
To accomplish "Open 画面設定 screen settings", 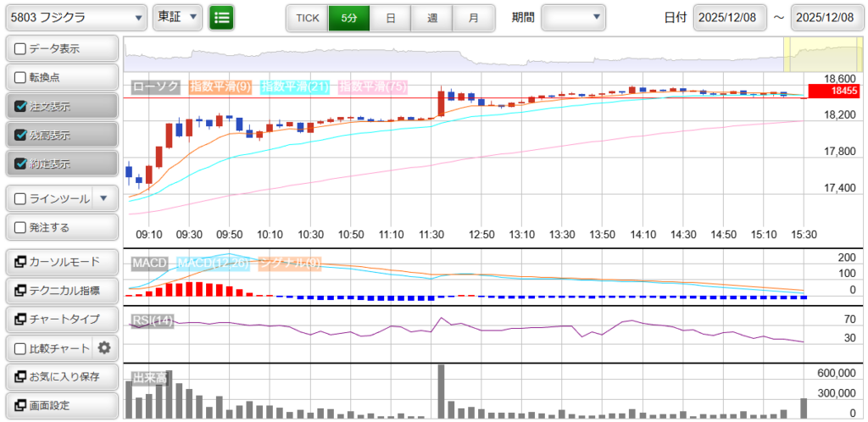I will [x=60, y=405].
